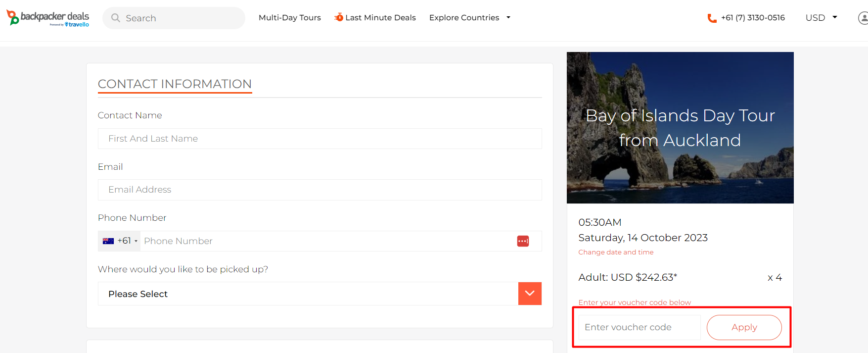Image resolution: width=868 pixels, height=353 pixels.
Task: Open the user account profile icon
Action: tap(863, 18)
